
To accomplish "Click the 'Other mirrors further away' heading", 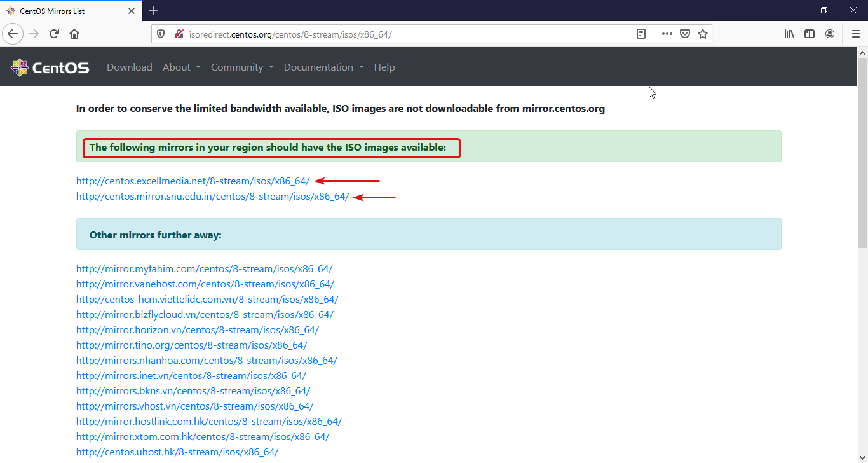I will click(x=155, y=235).
